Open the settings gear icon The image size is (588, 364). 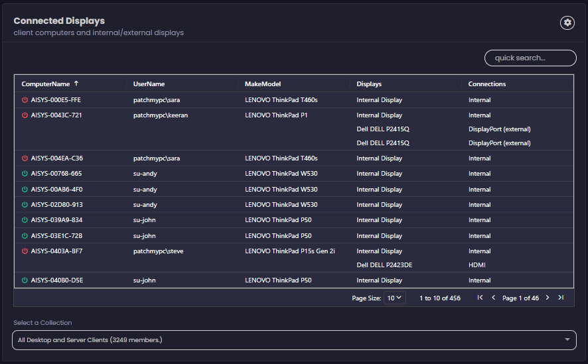pos(567,23)
